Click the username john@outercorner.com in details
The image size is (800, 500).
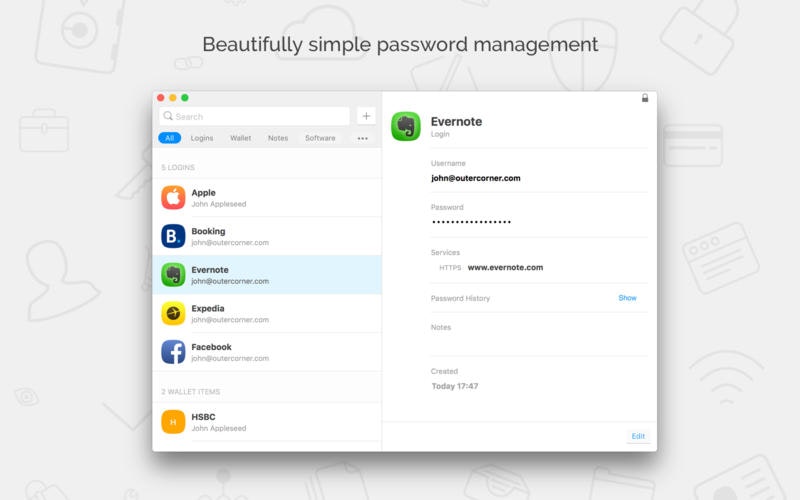476,178
